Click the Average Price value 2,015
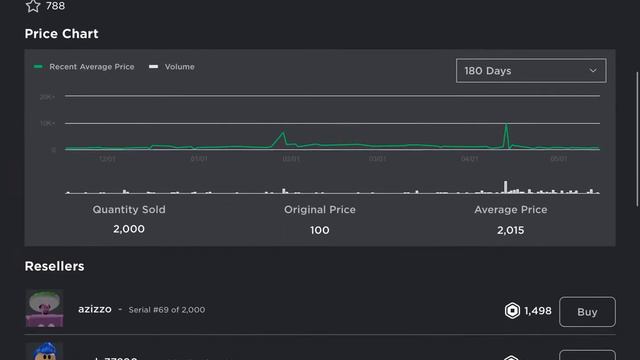The height and width of the screenshot is (360, 640). coord(511,230)
